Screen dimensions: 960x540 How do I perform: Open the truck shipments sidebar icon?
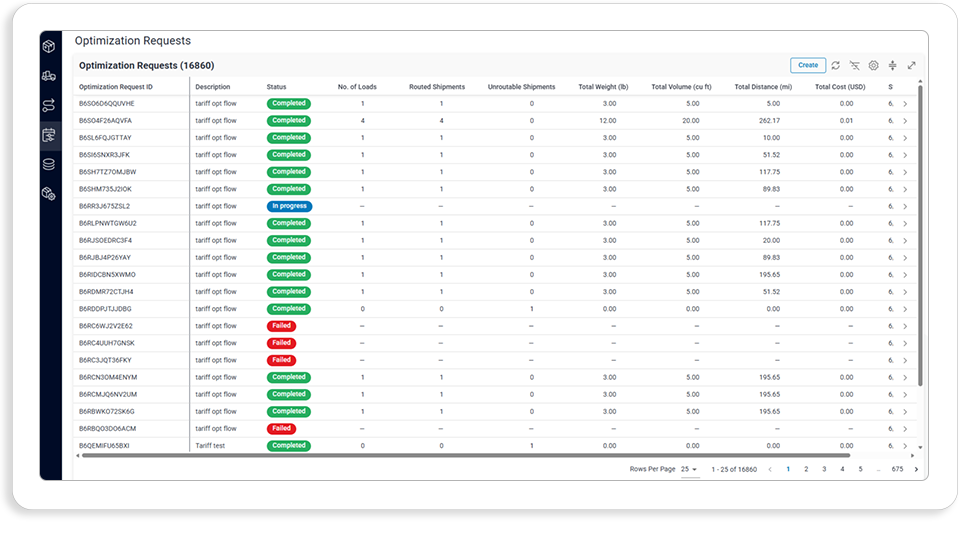coord(49,76)
